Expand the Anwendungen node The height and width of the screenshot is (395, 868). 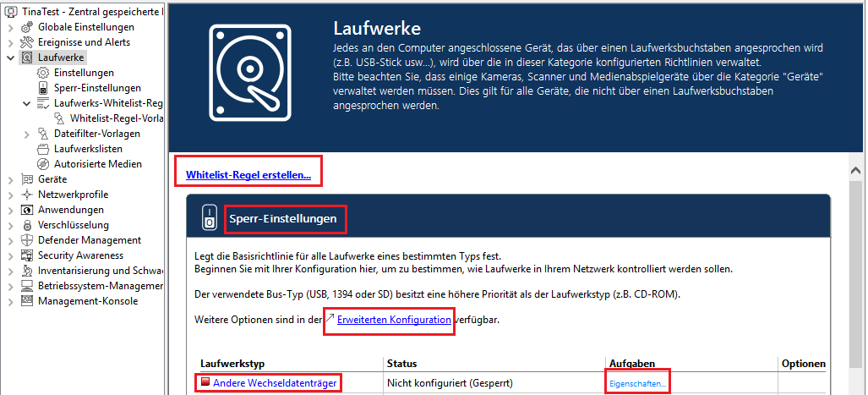(x=11, y=210)
